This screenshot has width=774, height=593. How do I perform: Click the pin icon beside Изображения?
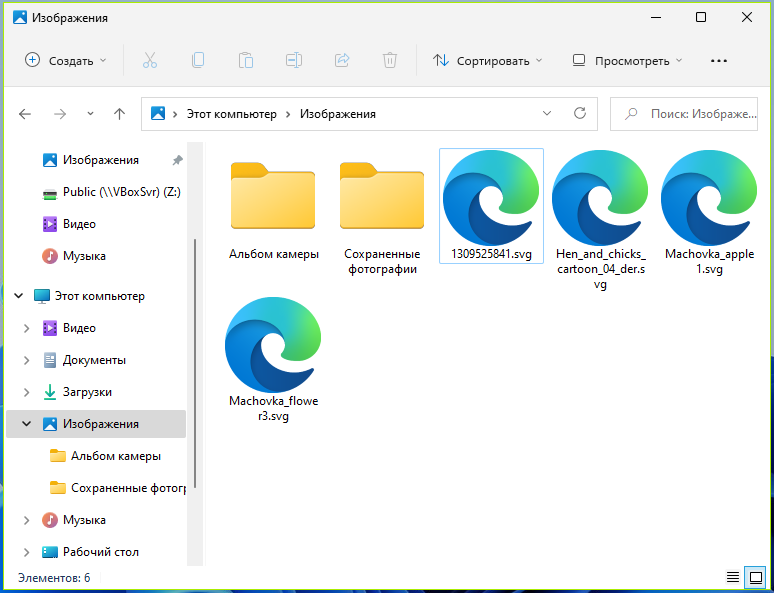(x=177, y=160)
